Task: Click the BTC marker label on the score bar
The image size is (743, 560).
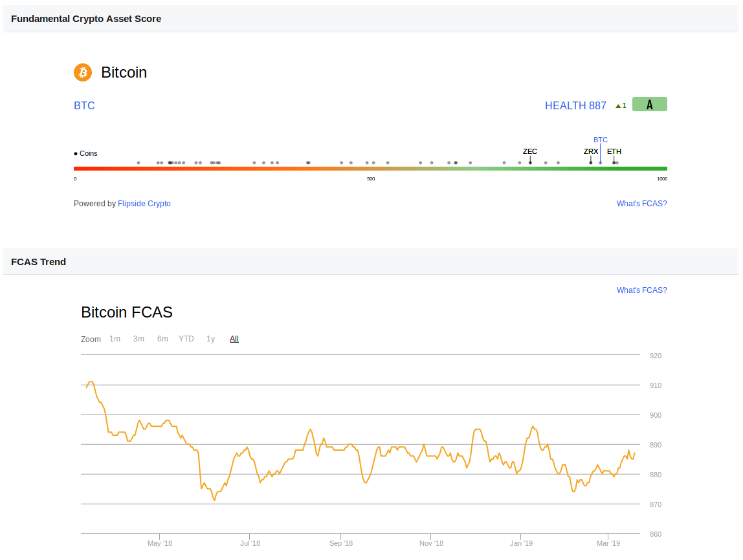Action: (x=601, y=140)
